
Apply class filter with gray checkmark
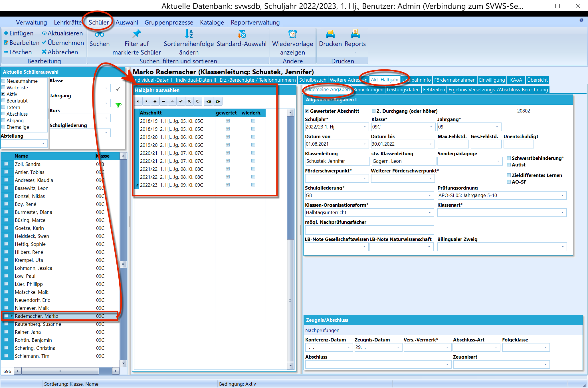click(118, 89)
